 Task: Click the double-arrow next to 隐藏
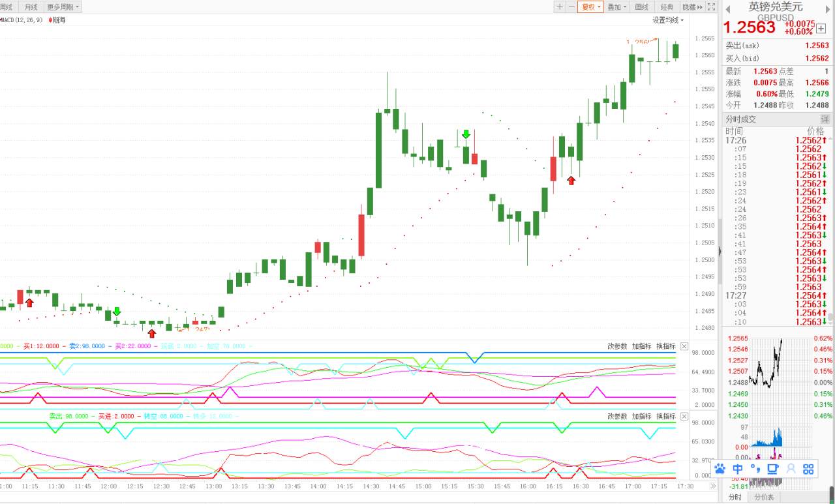coord(700,7)
